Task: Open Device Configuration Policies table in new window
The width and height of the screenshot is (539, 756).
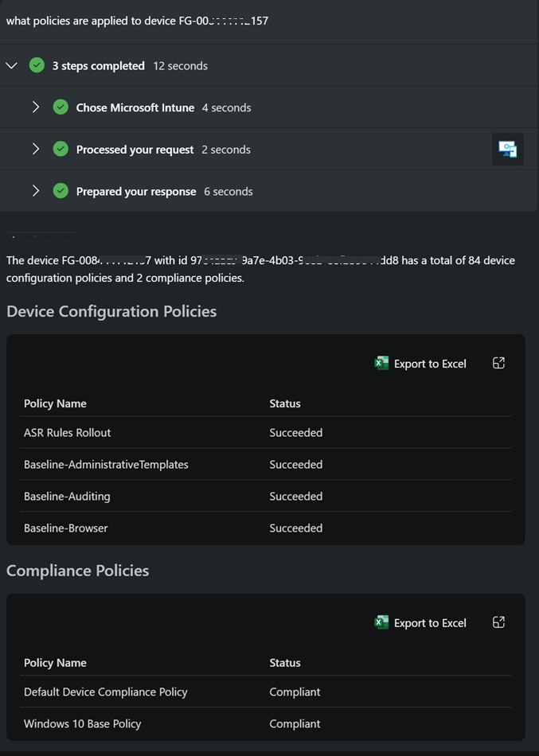Action: (x=498, y=363)
